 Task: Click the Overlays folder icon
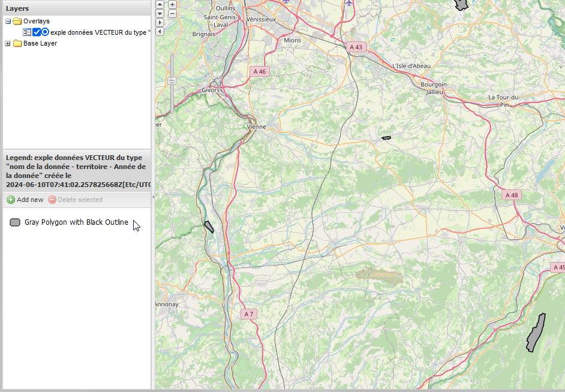(17, 22)
